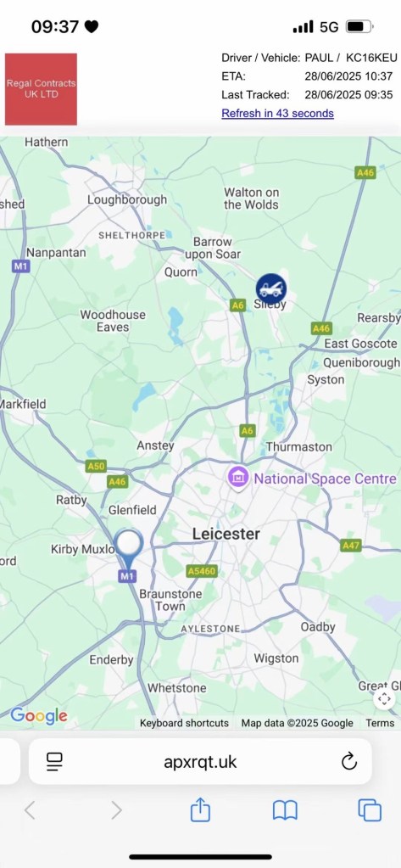Click the Refresh in 43 seconds link
The width and height of the screenshot is (401, 868).
tap(278, 114)
